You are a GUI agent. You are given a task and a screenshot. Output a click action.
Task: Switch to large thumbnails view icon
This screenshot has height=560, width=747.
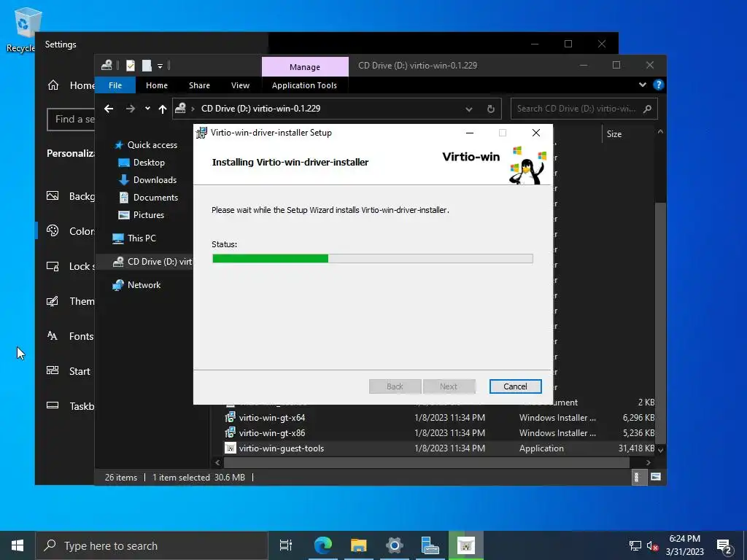[x=656, y=477]
